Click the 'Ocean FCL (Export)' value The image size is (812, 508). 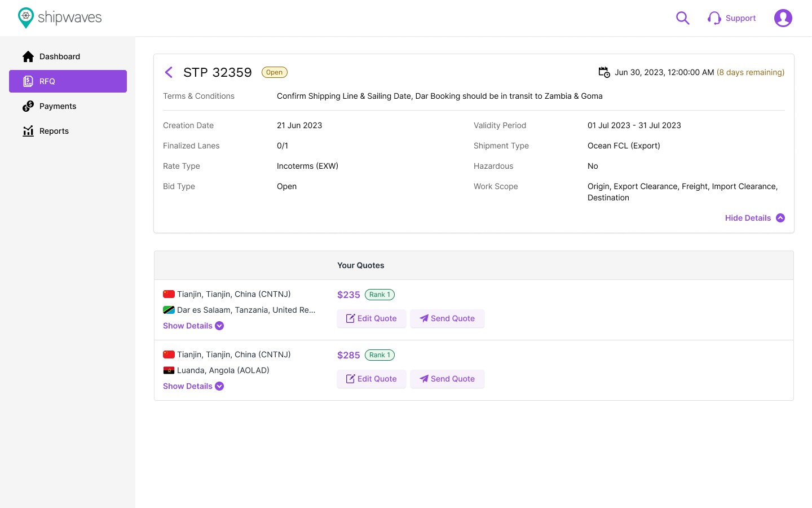tap(624, 146)
